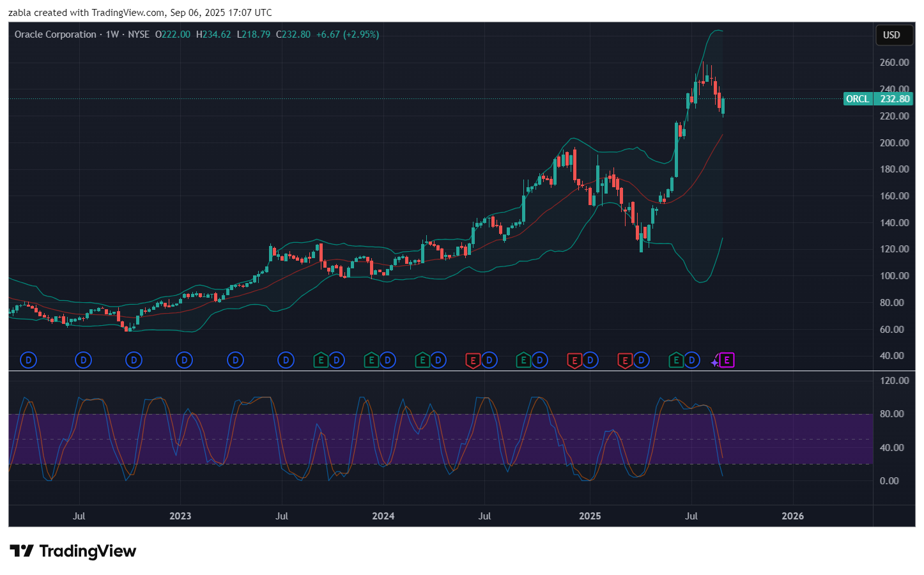Image resolution: width=924 pixels, height=575 pixels.
Task: Click the green earnings E marker just before Jul 2025
Action: coord(676,361)
